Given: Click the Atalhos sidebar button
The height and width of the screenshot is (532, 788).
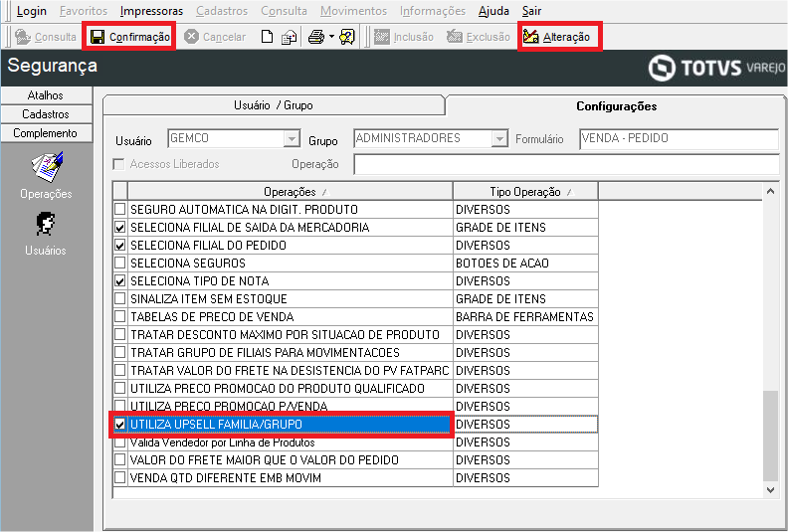Looking at the screenshot, I should click(46, 94).
